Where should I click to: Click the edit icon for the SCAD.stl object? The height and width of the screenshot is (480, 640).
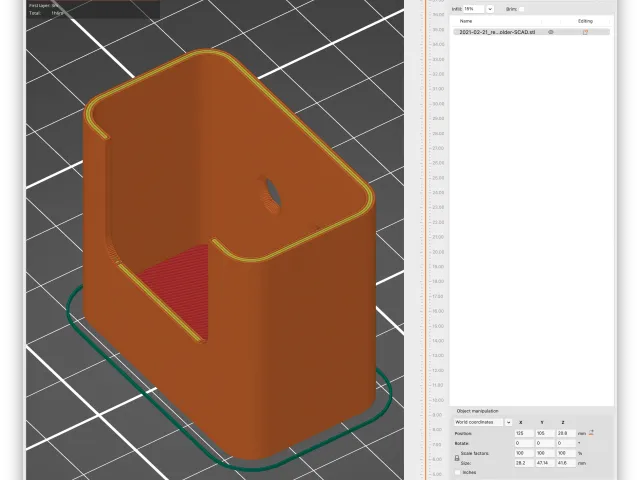585,32
